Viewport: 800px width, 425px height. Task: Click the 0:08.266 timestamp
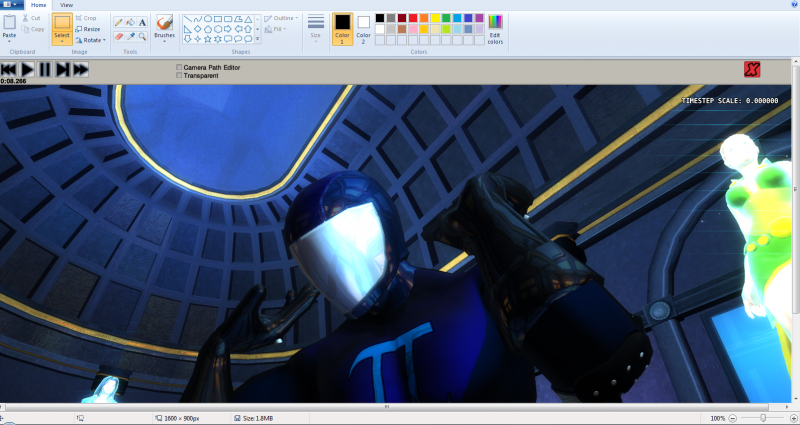coord(13,81)
